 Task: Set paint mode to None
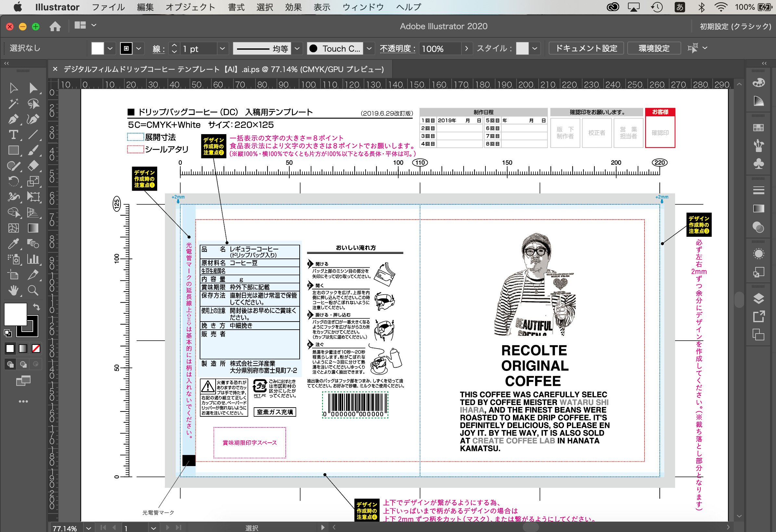pyautogui.click(x=36, y=348)
